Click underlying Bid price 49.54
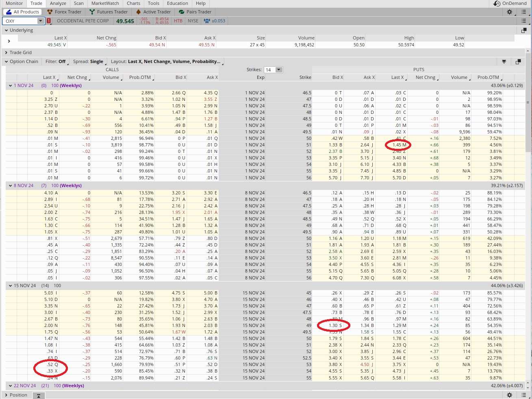This screenshot has width=532, height=399. [x=154, y=45]
